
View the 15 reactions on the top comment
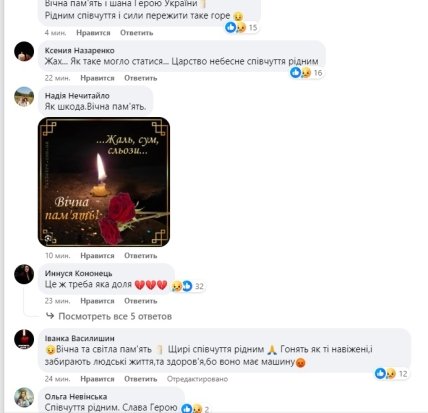[242, 27]
